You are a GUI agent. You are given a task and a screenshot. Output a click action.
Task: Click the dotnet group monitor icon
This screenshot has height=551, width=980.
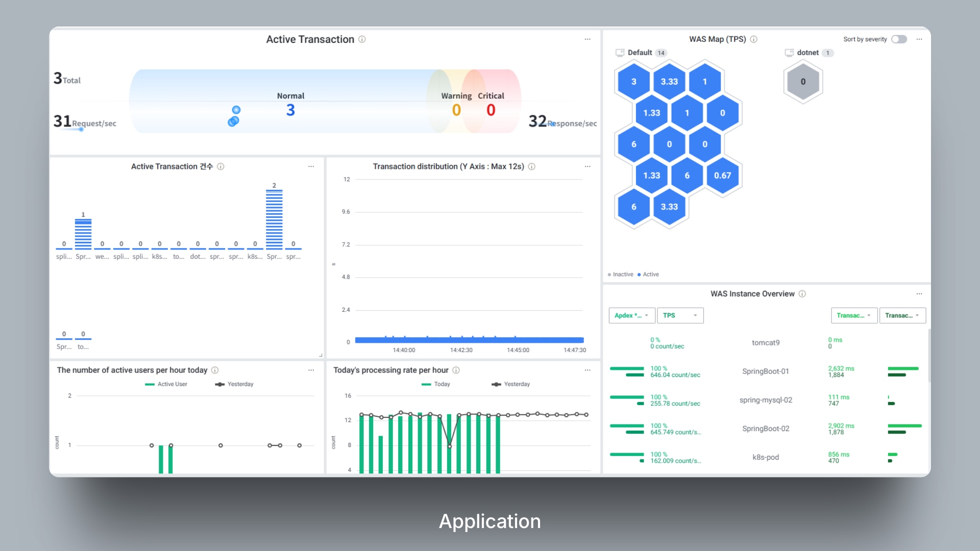pos(789,53)
